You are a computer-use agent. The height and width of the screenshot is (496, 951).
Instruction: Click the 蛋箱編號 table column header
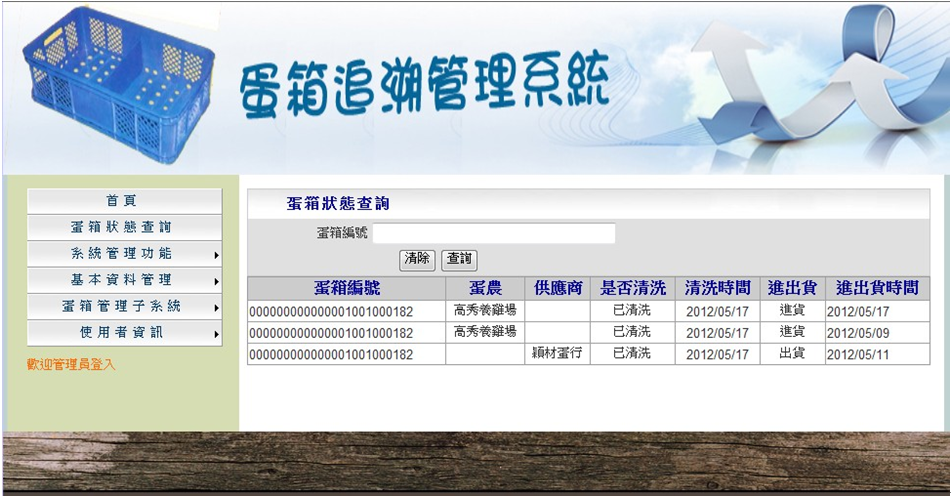coord(346,288)
